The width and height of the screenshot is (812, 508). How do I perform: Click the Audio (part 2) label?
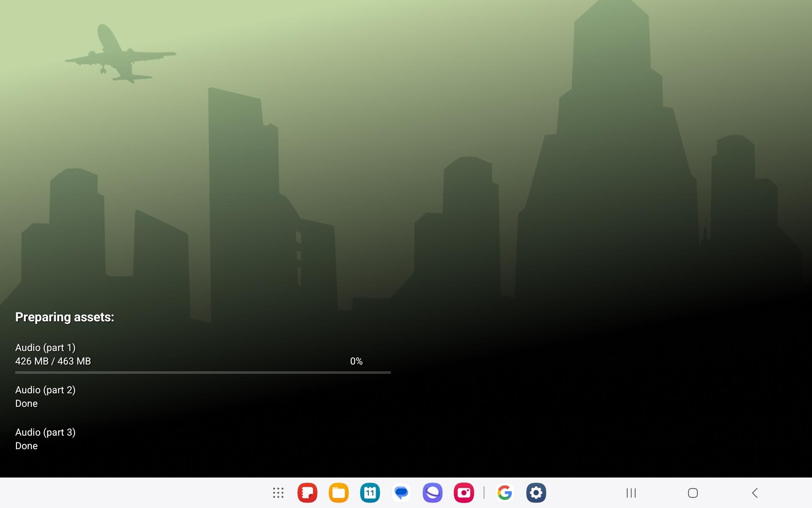[x=45, y=390]
